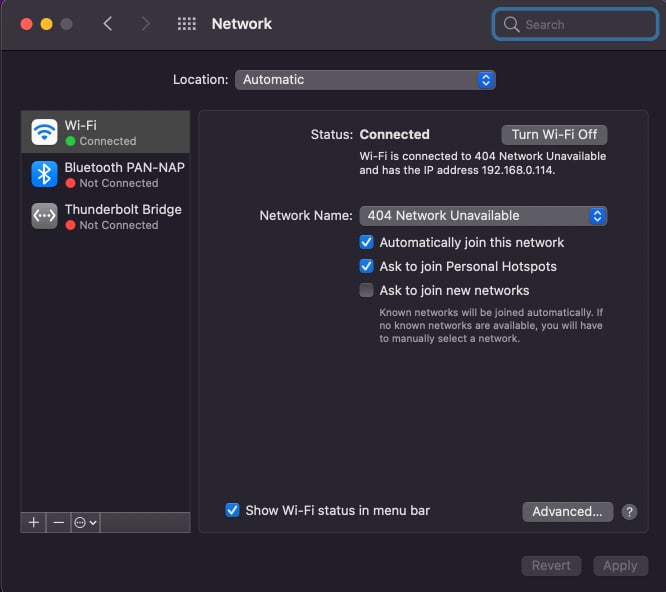Screen dimensions: 666x592
Task: Click Turn Wi-Fi Off button
Action: [554, 135]
